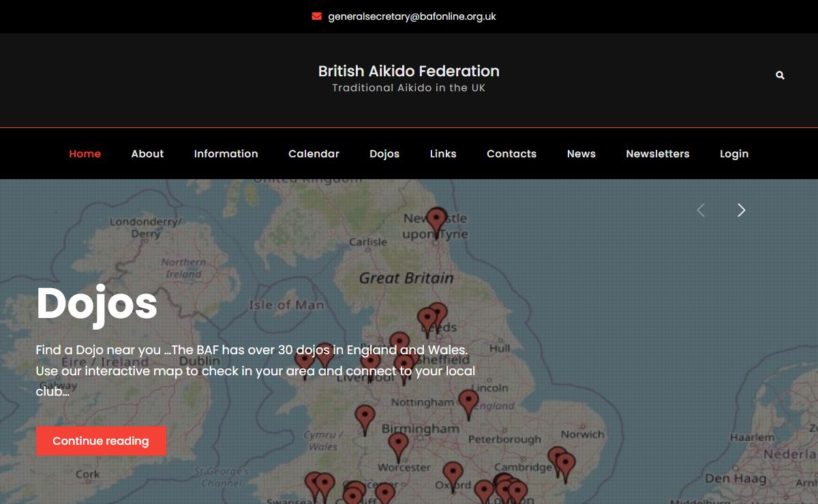Open the Newsletters menu item
Screen dimensions: 818x504
point(658,154)
